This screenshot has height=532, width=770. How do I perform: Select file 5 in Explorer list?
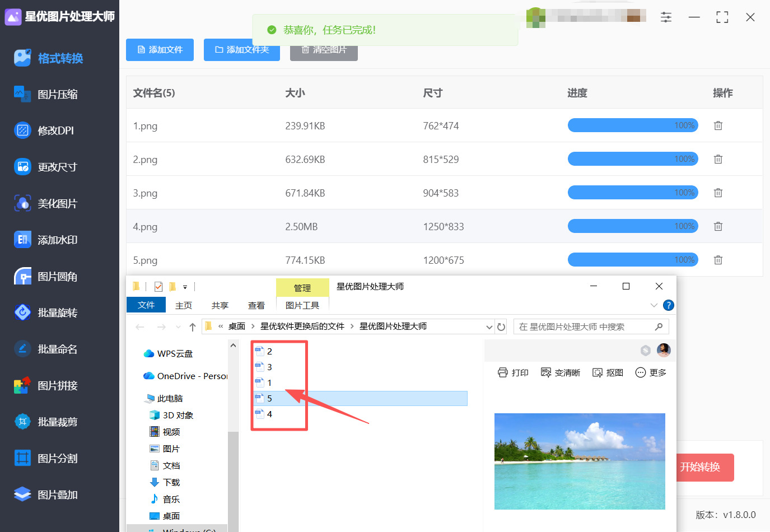pyautogui.click(x=360, y=398)
